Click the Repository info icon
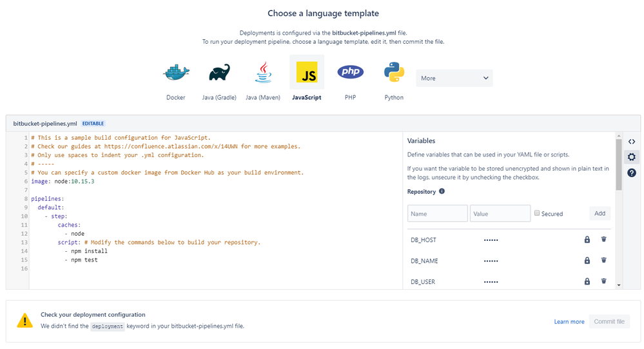Viewport: 644px width, 349px height. (x=442, y=191)
